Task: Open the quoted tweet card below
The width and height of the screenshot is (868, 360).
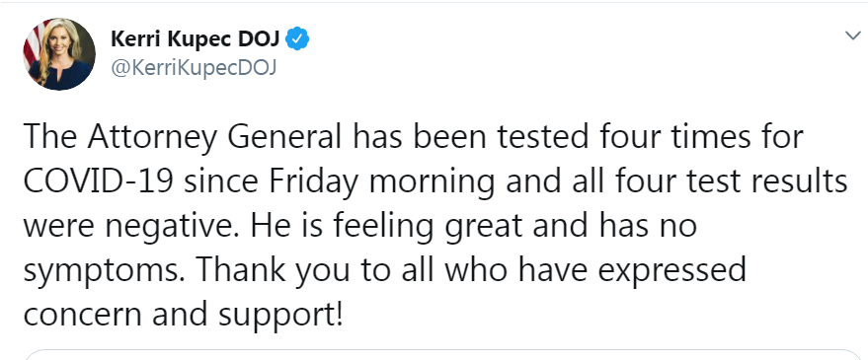Action: point(442,354)
